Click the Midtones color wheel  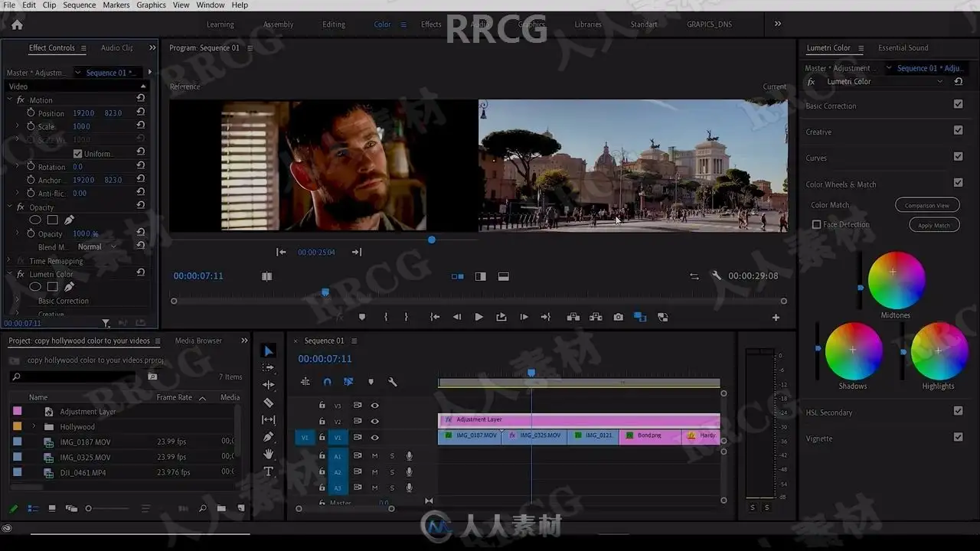[x=896, y=280]
